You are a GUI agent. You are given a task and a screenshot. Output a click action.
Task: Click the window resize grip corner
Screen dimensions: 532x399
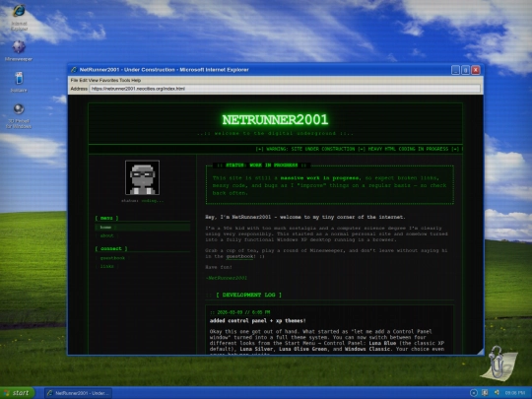480,352
